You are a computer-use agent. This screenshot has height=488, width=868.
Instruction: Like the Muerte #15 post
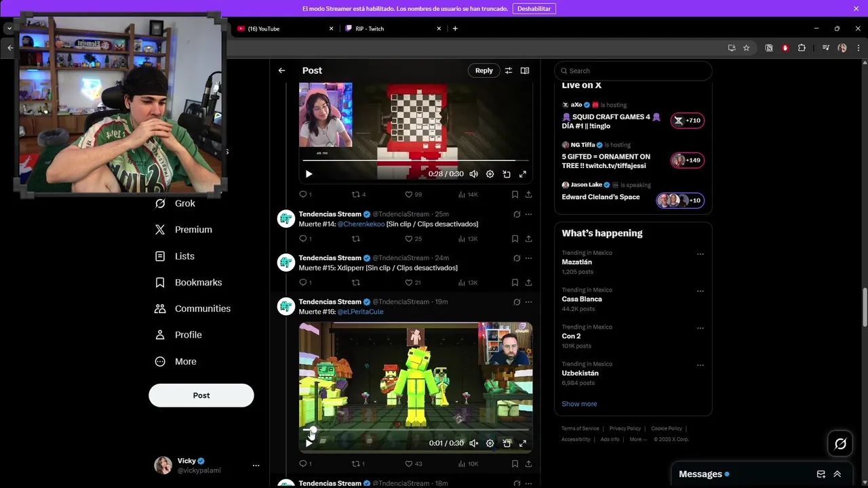[413, 283]
